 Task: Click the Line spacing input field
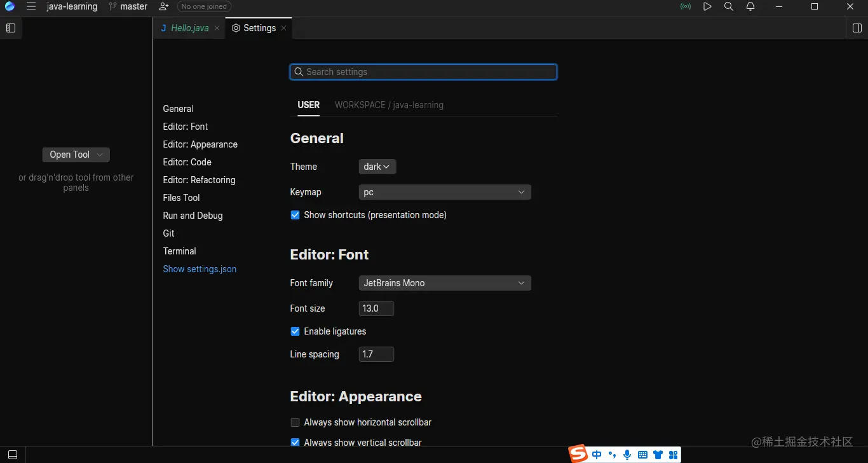[376, 354]
